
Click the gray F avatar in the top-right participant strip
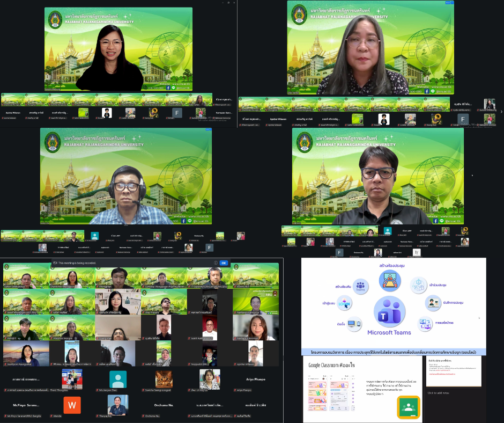pyautogui.click(x=463, y=119)
